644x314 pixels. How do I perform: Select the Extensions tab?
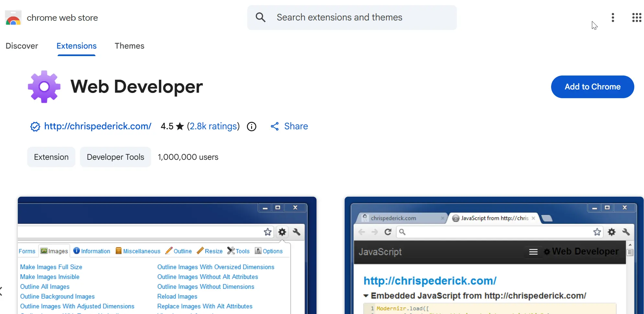point(76,46)
